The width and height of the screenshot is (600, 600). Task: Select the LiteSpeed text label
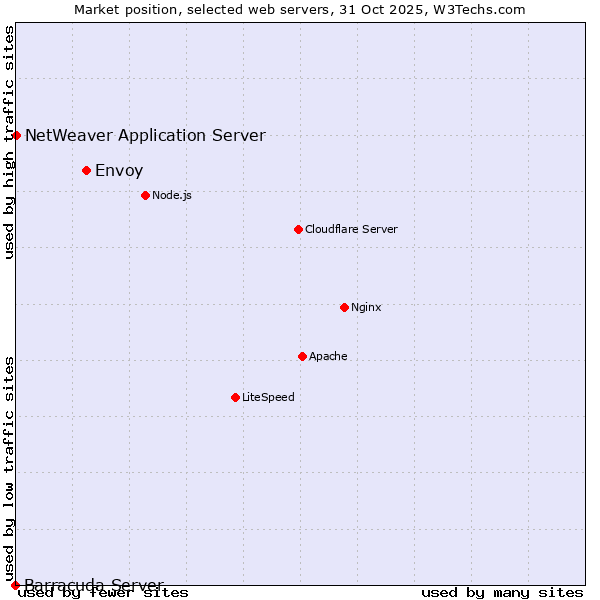pyautogui.click(x=268, y=397)
